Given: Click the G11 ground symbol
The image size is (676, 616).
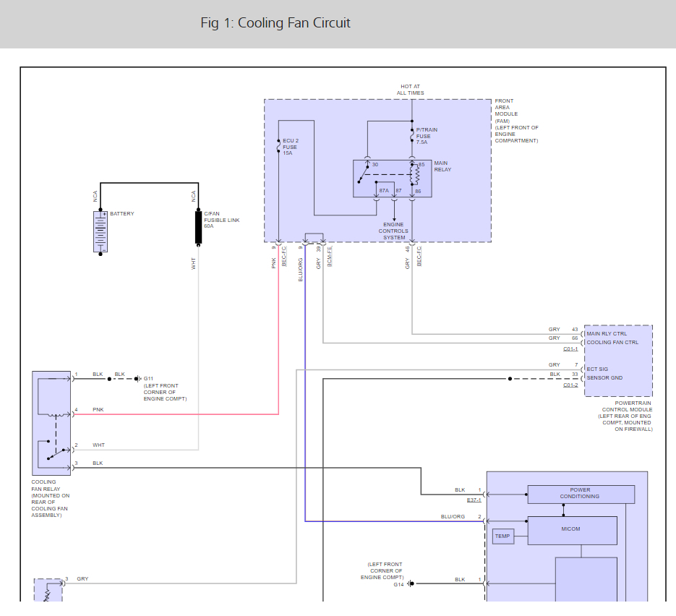Looking at the screenshot, I should (x=138, y=379).
